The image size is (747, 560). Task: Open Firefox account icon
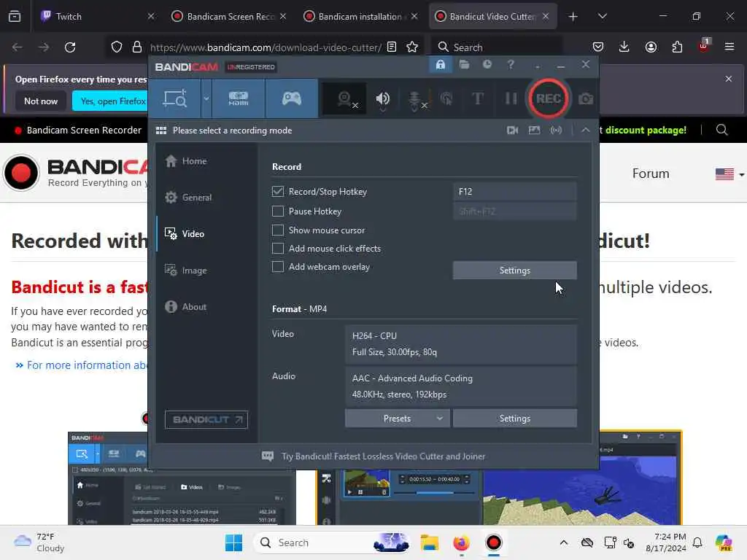(651, 47)
